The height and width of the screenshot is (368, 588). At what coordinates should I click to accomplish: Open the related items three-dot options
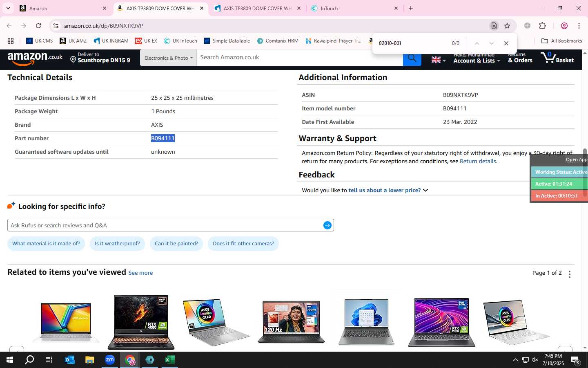pyautogui.click(x=570, y=274)
